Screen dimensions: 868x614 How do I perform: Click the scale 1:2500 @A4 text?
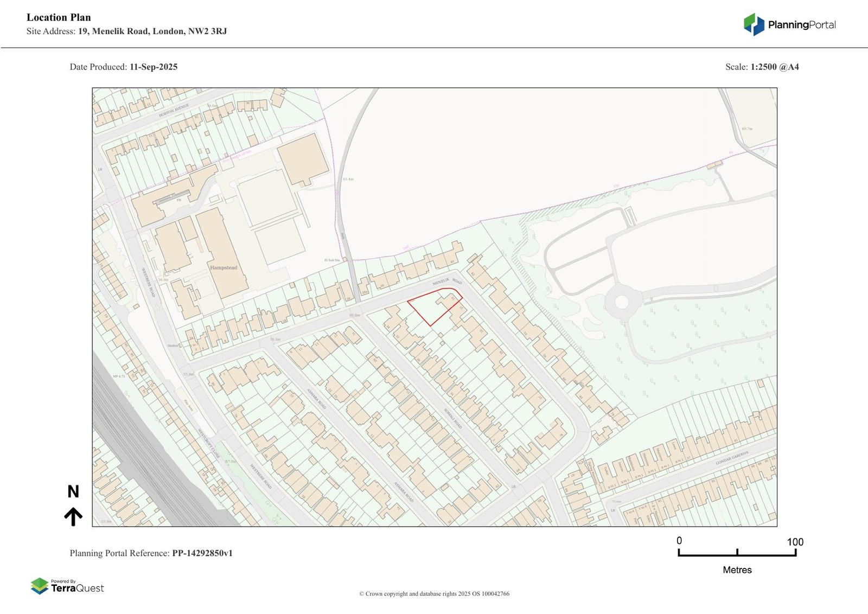click(x=774, y=67)
